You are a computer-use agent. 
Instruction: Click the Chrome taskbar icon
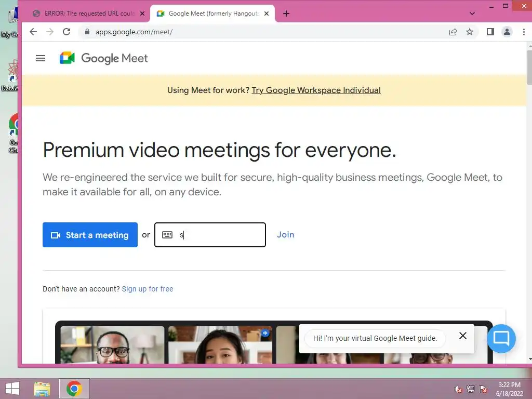(74, 389)
